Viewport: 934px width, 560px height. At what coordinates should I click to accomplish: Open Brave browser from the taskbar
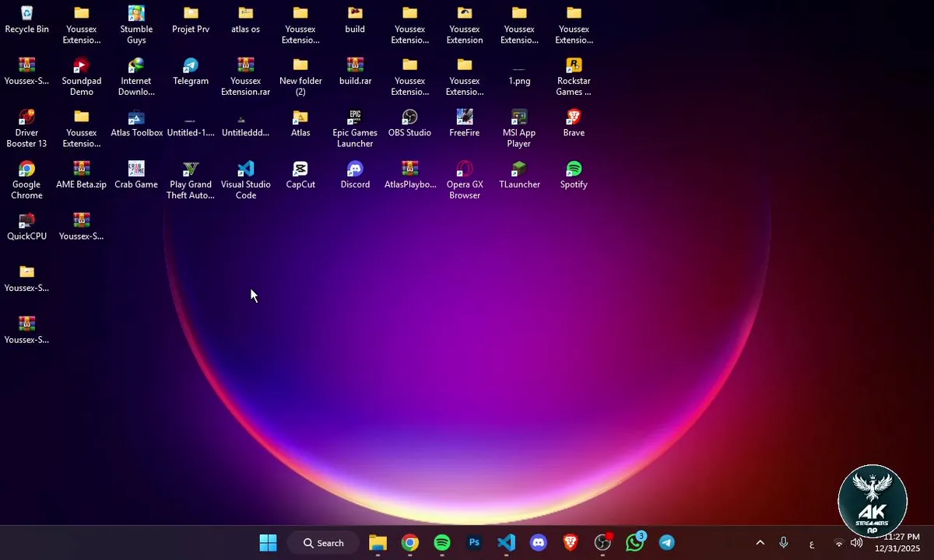tap(571, 543)
